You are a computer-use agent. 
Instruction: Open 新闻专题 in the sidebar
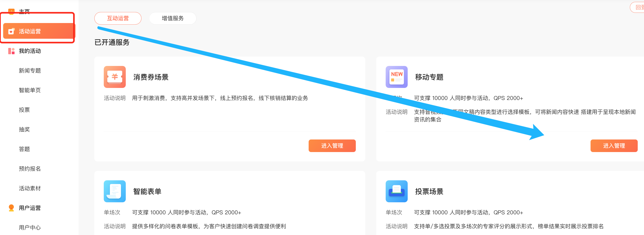(x=30, y=71)
